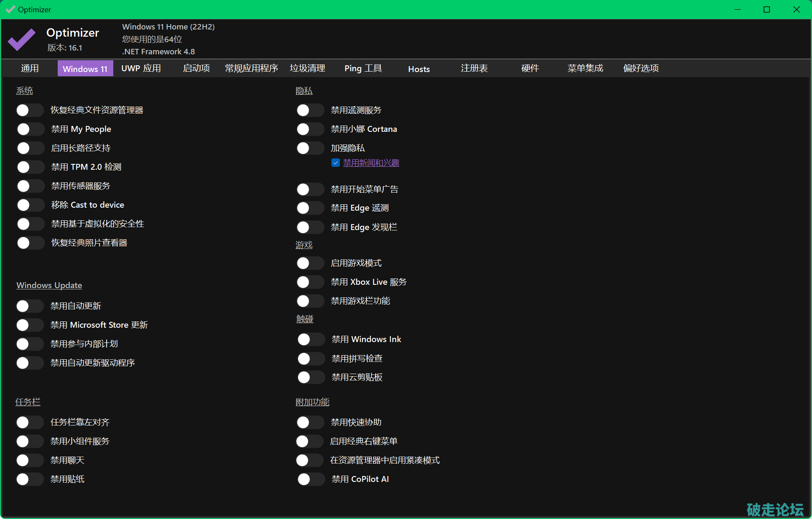Toggle 禁用 TPM 2.0 检测 switch
The image size is (812, 519).
[x=30, y=167]
